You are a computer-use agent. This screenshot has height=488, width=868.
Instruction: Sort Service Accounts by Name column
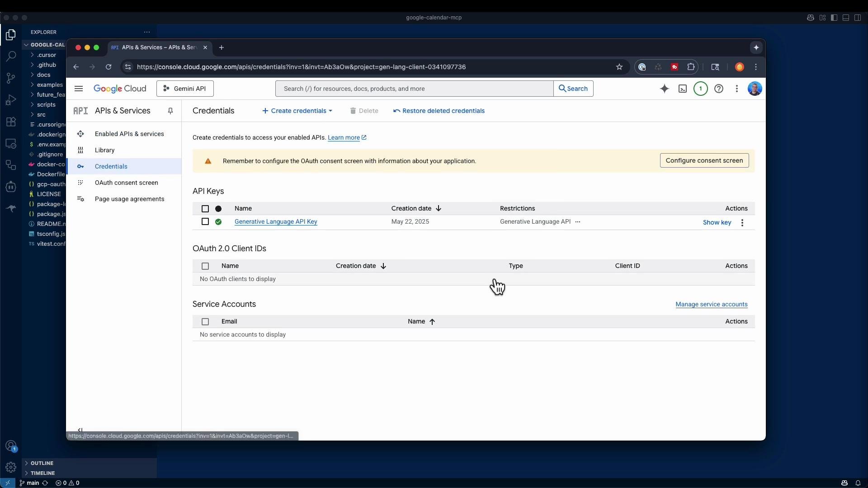(421, 321)
